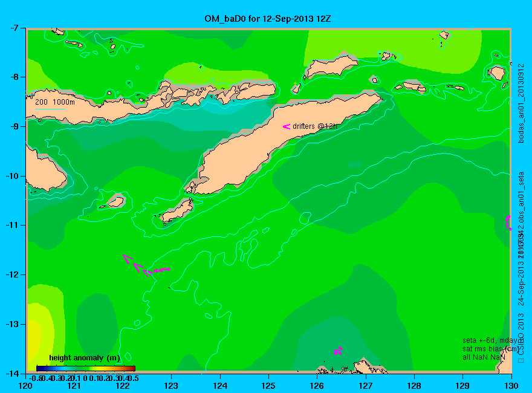Click the map title 'OM_baD0 for 12-Sep-2013 12Z'
This screenshot has width=532, height=393.
267,18
